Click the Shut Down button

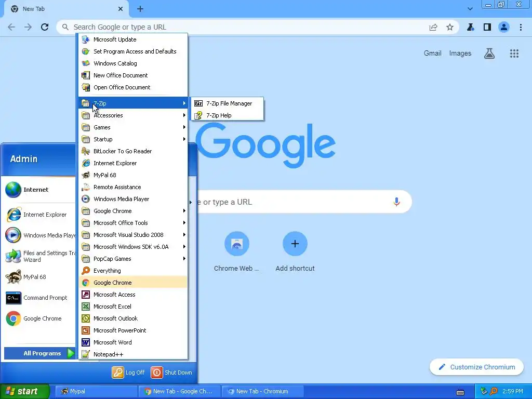(x=171, y=373)
